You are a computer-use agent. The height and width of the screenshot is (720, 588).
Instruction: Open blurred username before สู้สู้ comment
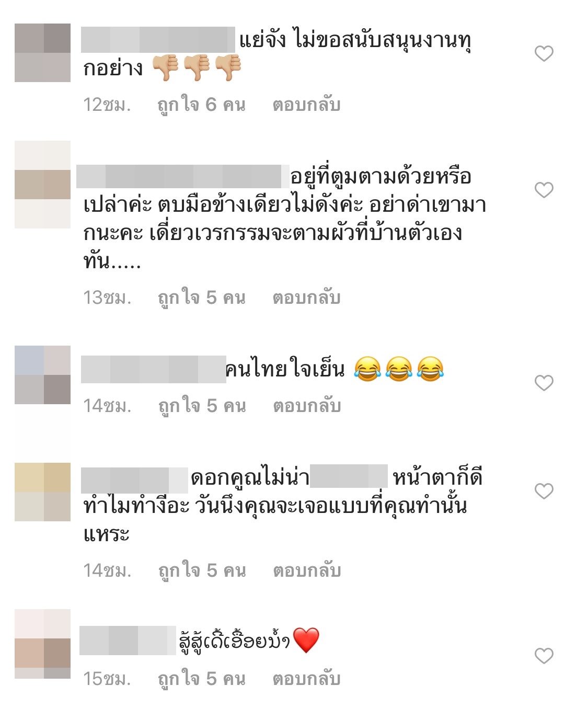128,641
